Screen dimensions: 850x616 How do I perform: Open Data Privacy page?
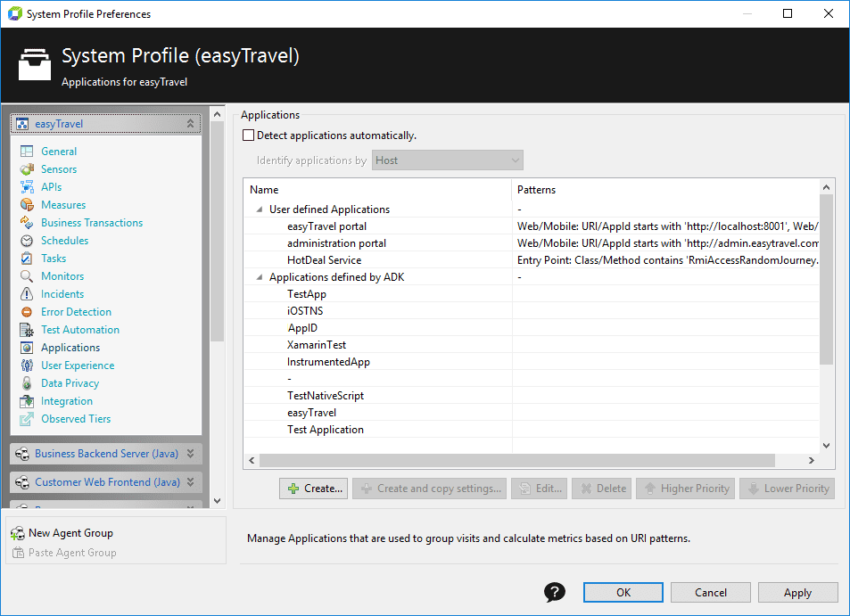(70, 383)
